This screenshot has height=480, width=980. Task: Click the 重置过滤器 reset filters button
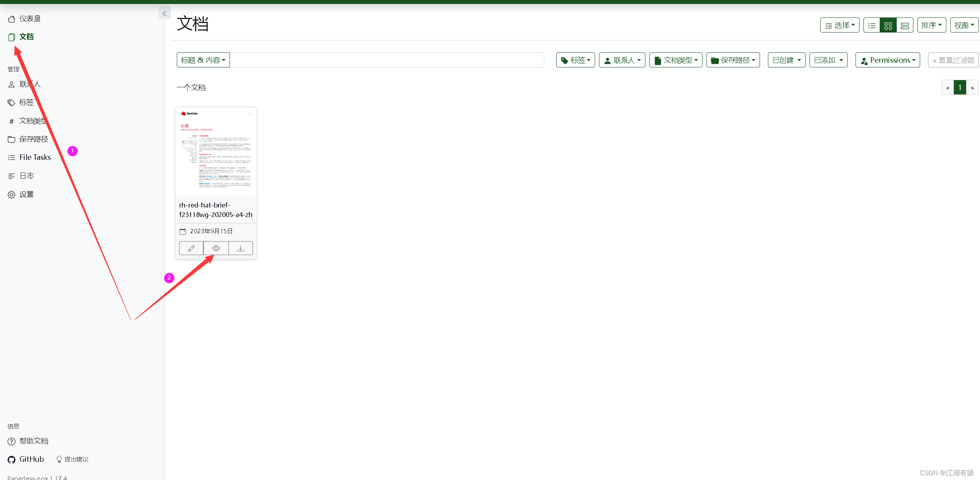[x=953, y=60]
